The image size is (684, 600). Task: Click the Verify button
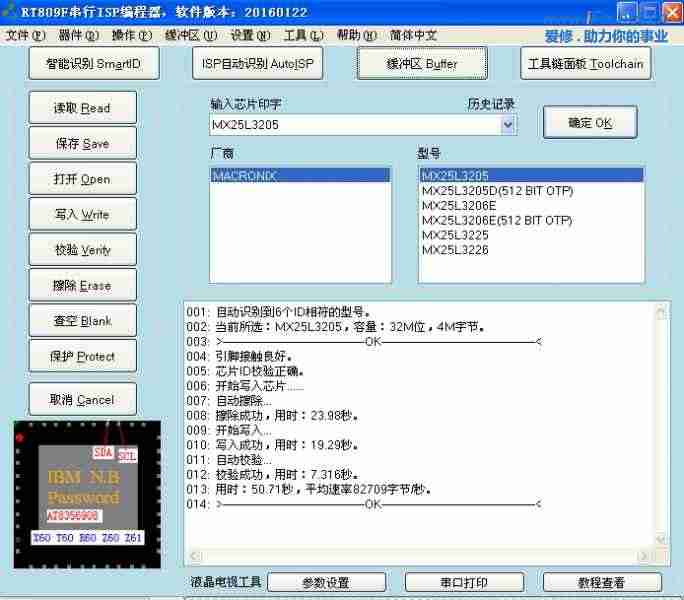[x=82, y=250]
